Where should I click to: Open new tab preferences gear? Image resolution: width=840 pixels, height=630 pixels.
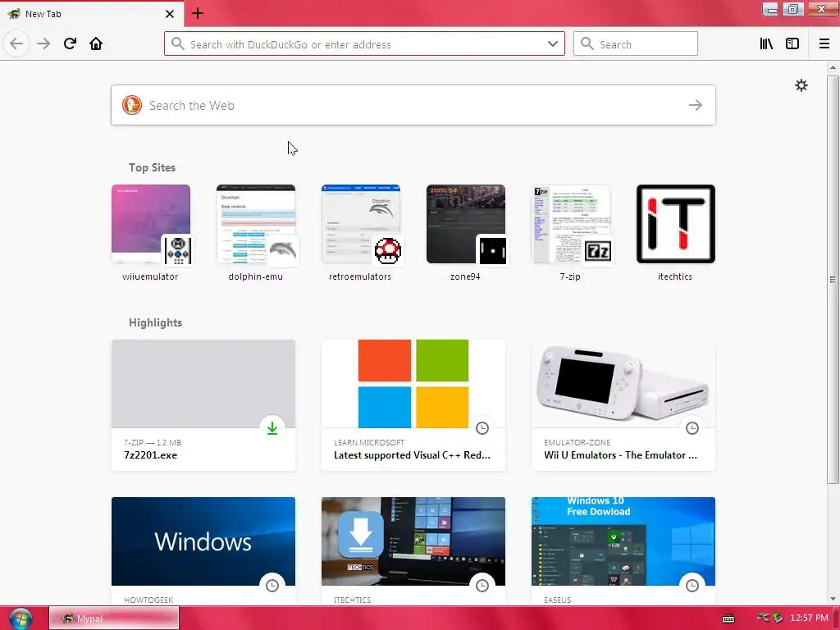(x=801, y=85)
